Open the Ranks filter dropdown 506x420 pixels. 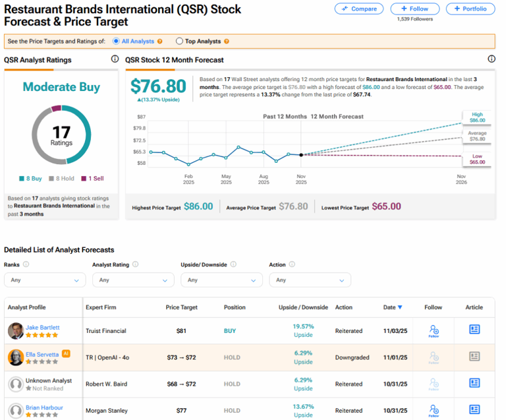(45, 280)
